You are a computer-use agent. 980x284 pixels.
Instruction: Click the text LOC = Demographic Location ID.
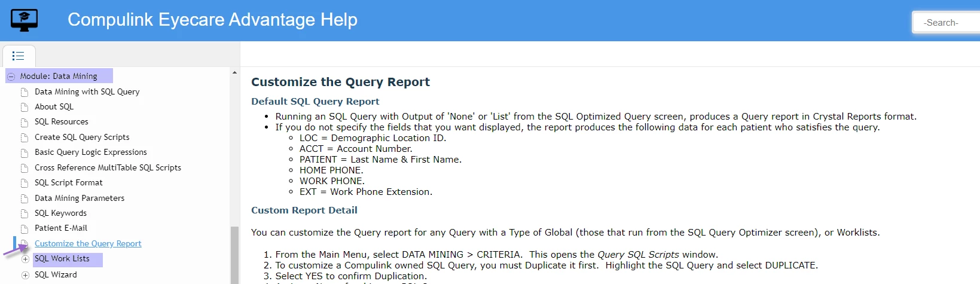tap(373, 138)
